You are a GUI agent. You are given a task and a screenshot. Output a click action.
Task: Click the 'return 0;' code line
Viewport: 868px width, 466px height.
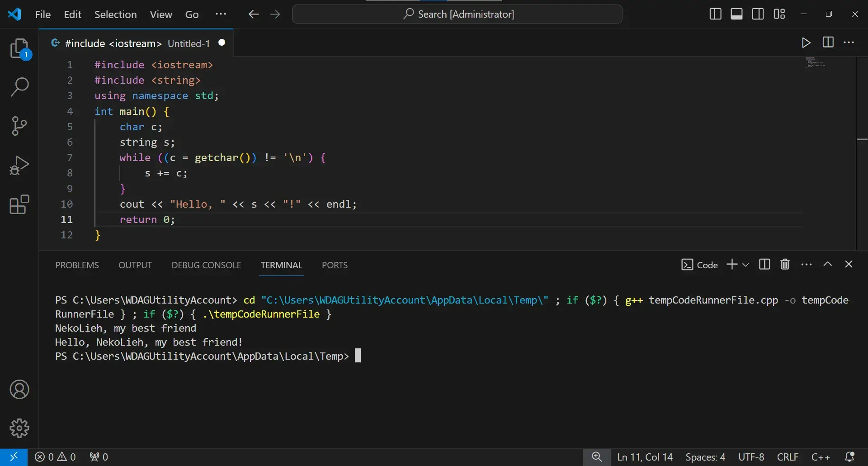tap(147, 219)
